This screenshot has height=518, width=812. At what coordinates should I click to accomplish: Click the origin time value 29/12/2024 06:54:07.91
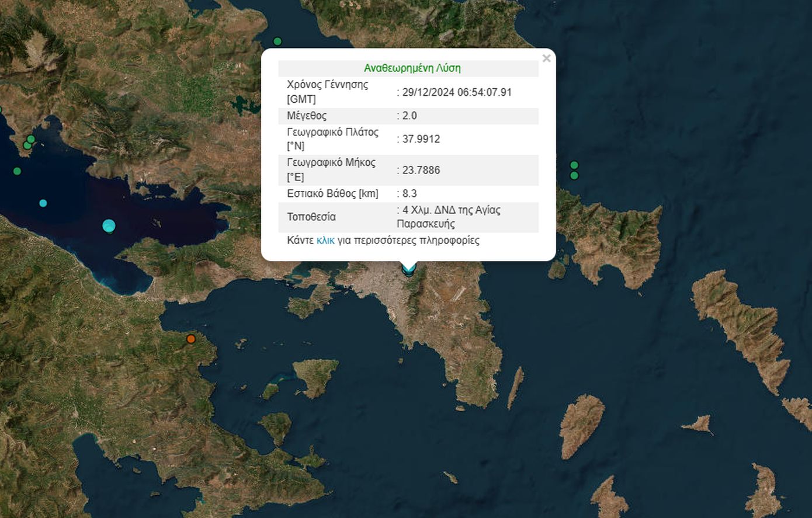tap(457, 92)
